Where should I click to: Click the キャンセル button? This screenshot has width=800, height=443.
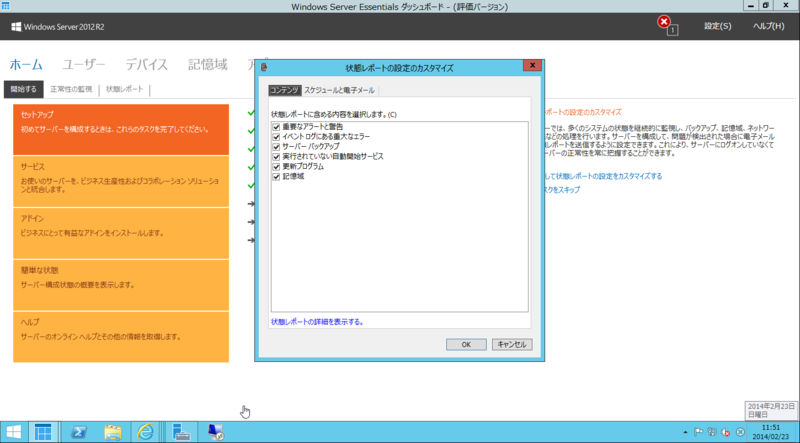512,344
